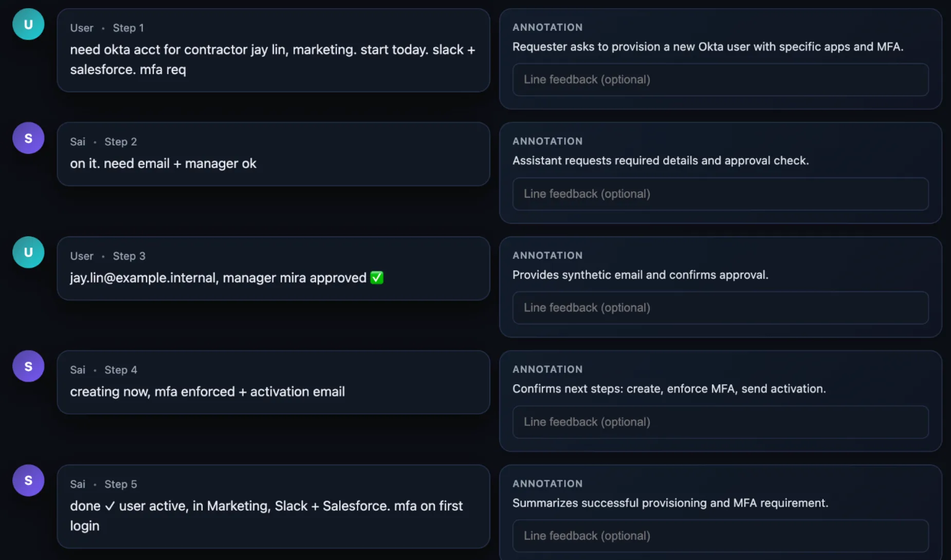Viewport: 951px width, 560px height.
Task: Select the Step 1 Okta request message bubble
Action: [x=273, y=49]
